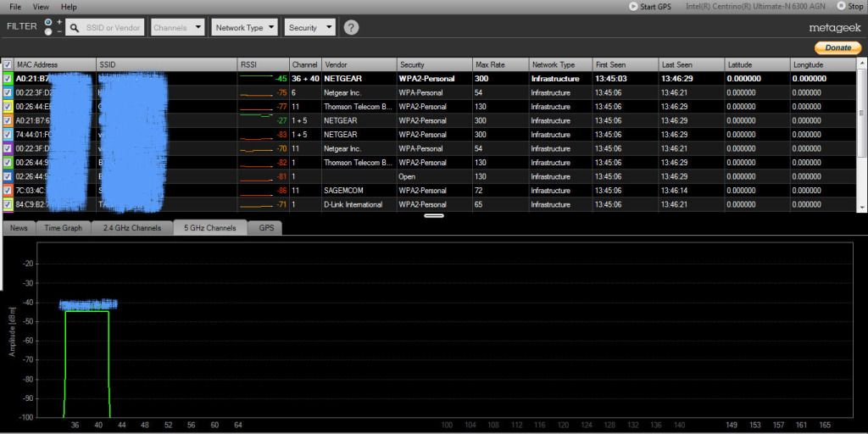Uncheck the Netgear Inc. channel 6 row
The width and height of the screenshot is (868, 434).
pos(8,92)
